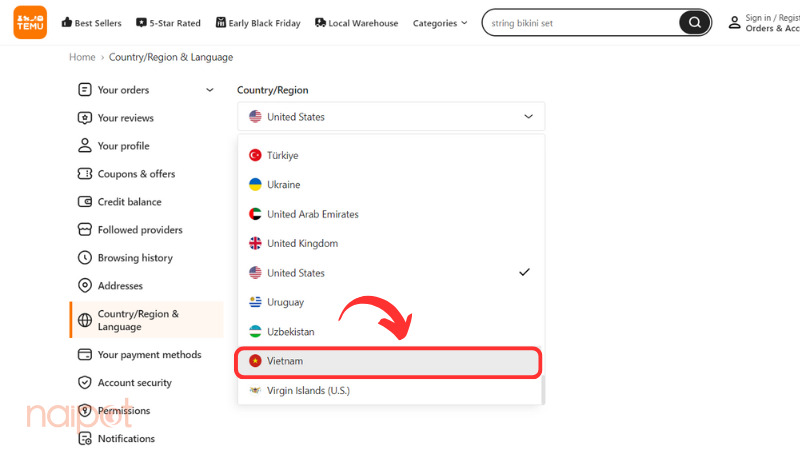Click the Credit balance wallet icon

click(85, 202)
